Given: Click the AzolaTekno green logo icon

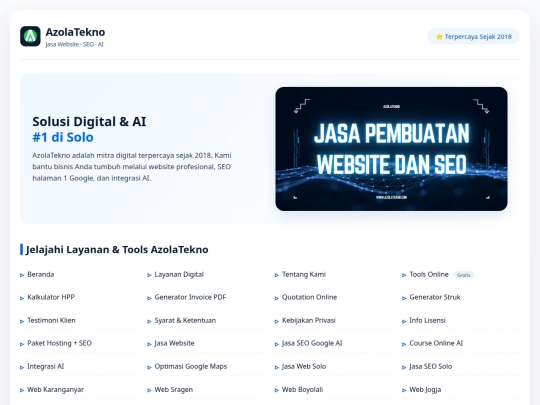Looking at the screenshot, I should (x=30, y=36).
